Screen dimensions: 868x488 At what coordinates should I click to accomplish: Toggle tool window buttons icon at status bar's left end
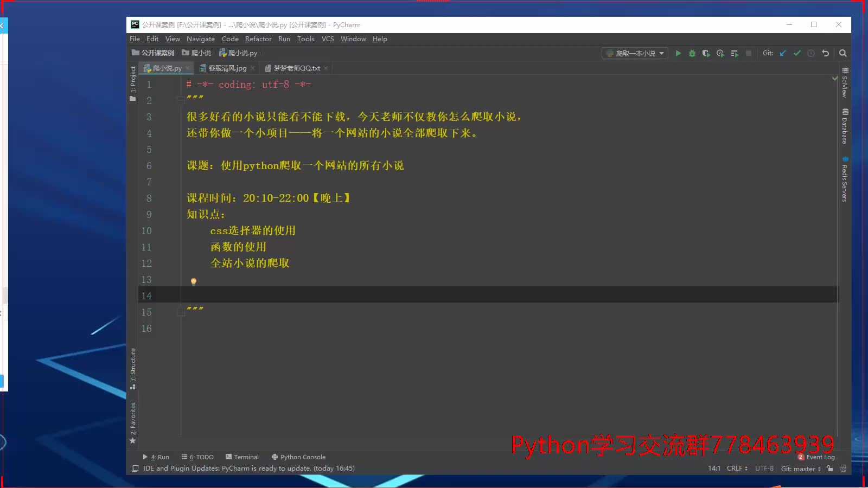[135, 468]
